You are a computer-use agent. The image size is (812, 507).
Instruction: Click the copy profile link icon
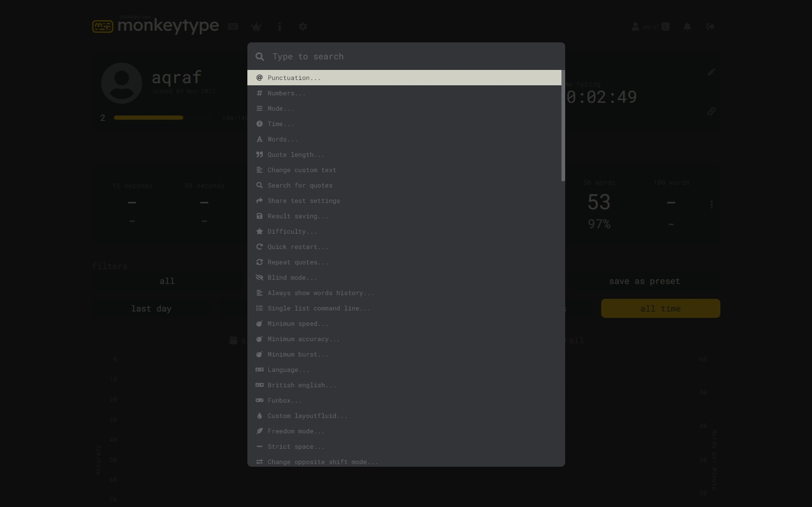tap(711, 111)
